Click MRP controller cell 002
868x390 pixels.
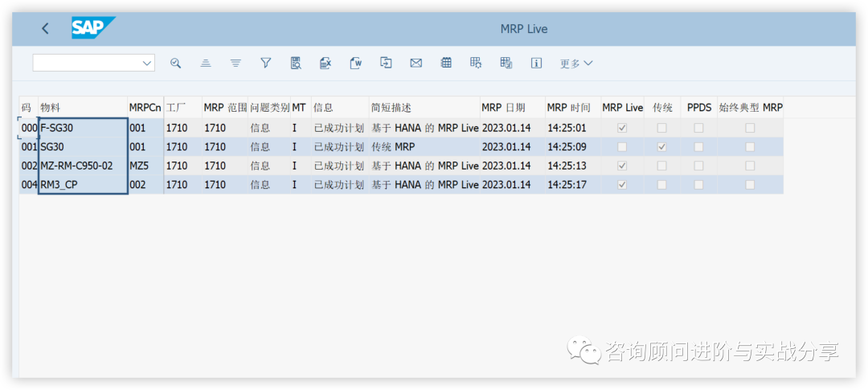(x=145, y=184)
